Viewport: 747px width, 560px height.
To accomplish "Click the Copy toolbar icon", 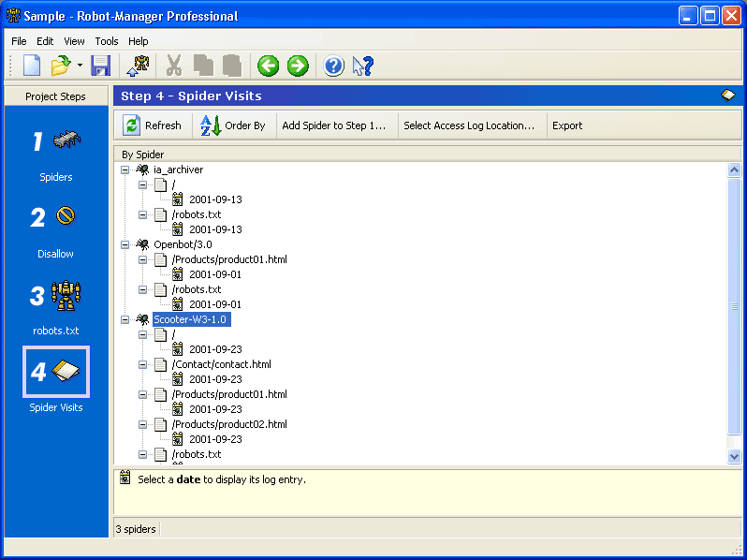I will (203, 66).
